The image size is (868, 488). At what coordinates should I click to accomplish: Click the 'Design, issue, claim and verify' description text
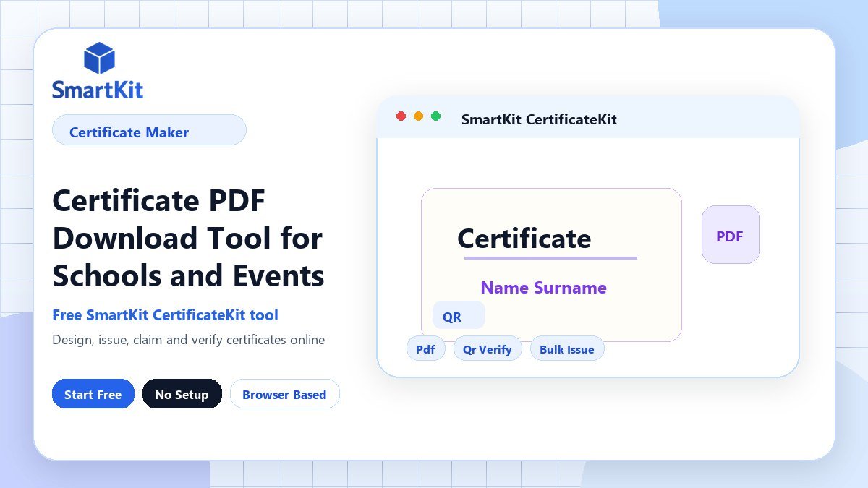tap(188, 340)
